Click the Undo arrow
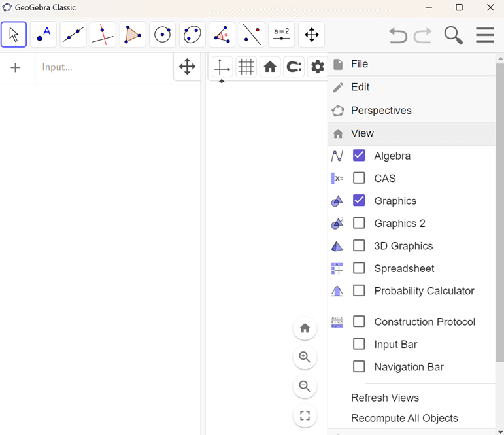The image size is (504, 435). pyautogui.click(x=398, y=35)
